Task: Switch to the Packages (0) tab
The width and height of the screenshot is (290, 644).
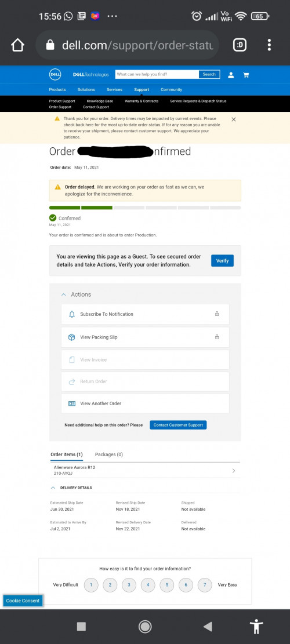Action: pyautogui.click(x=109, y=454)
